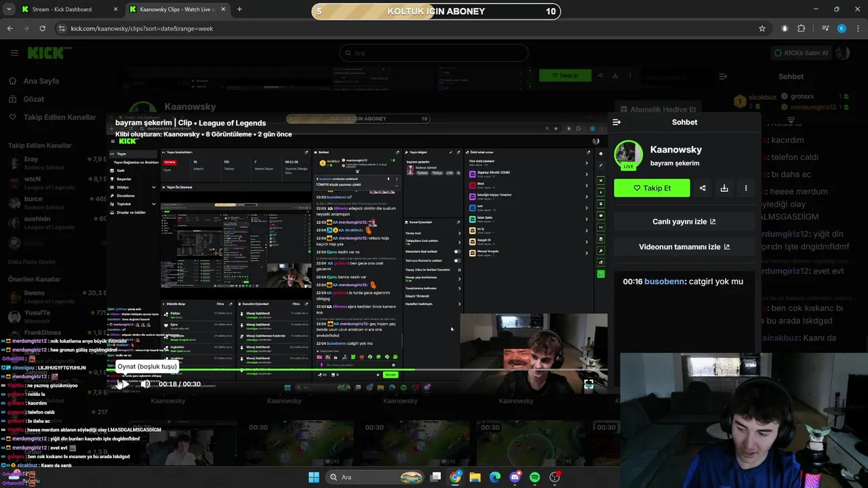Open Discord from taskbar
Image resolution: width=868 pixels, height=488 pixels.
(x=515, y=477)
